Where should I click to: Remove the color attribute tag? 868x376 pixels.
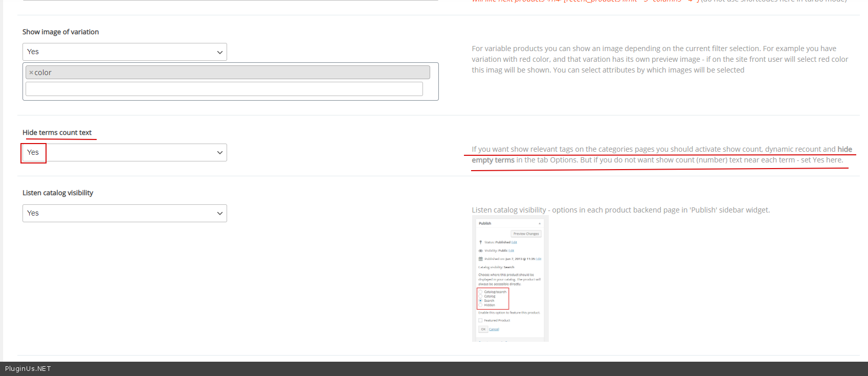(x=31, y=73)
